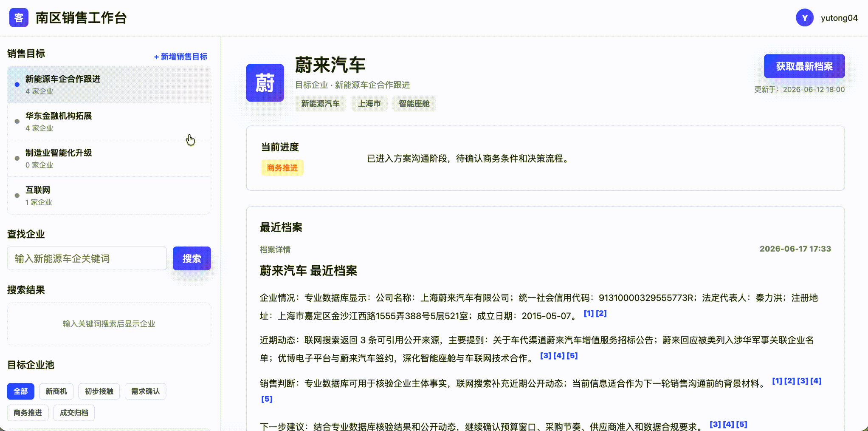Screen dimensions: 868x431
Task: Click the 南区销售工作台 title
Action: [x=81, y=18]
